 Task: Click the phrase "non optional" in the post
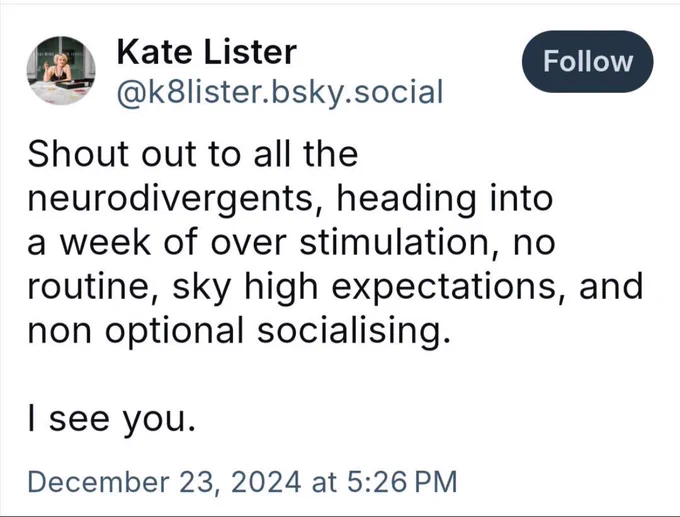136,331
